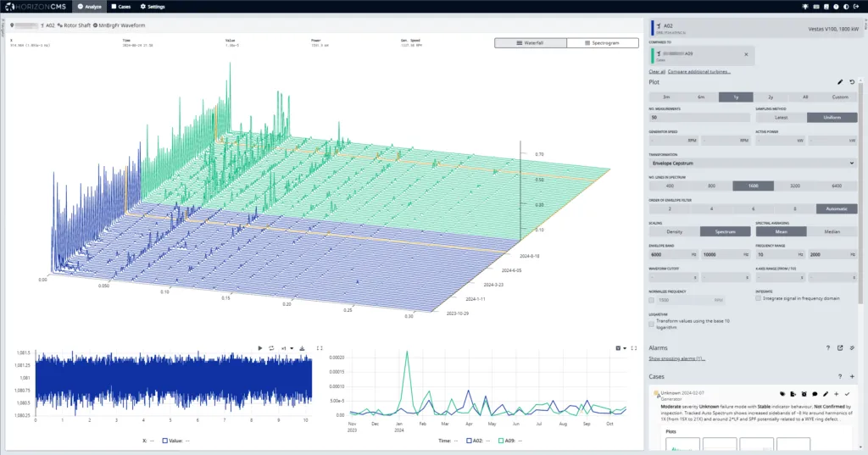Open the playback speed x1 selector
868x455 pixels.
(287, 348)
